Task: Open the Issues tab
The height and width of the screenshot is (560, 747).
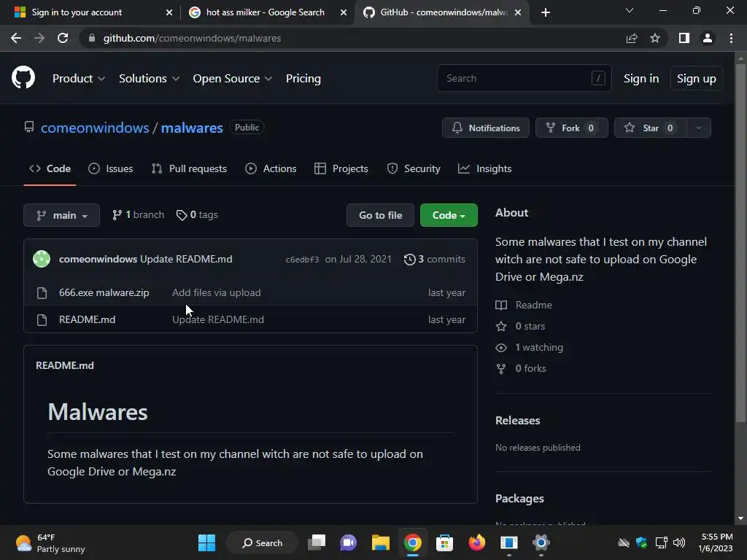Action: (111, 168)
